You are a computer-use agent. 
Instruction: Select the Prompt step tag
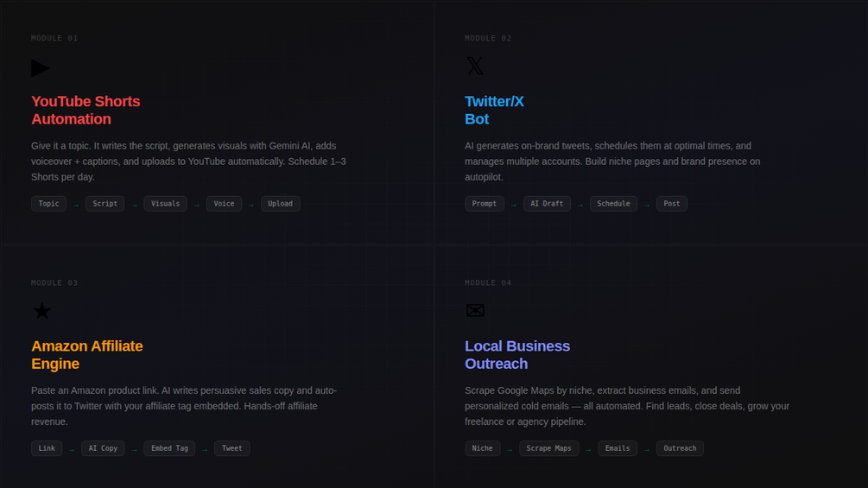pyautogui.click(x=485, y=204)
